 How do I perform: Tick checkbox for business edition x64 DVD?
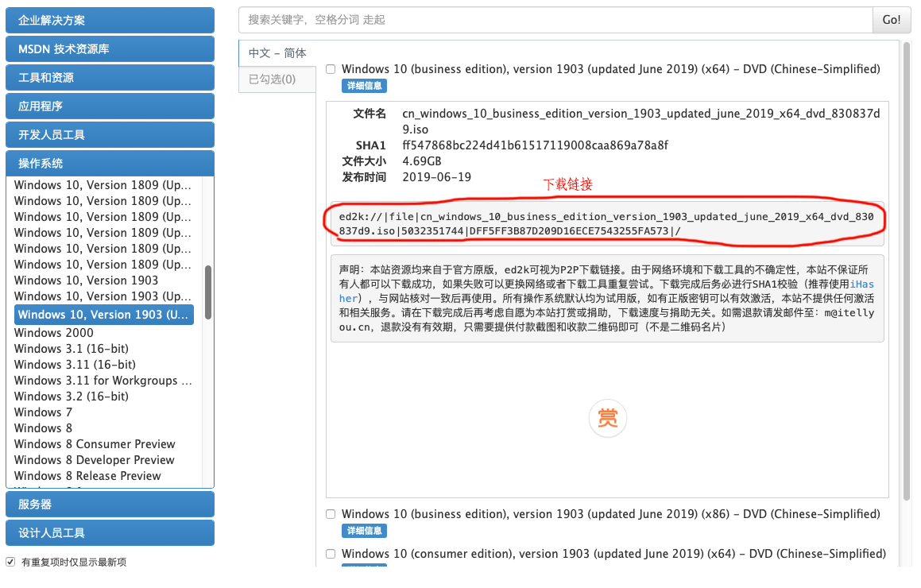click(x=331, y=69)
